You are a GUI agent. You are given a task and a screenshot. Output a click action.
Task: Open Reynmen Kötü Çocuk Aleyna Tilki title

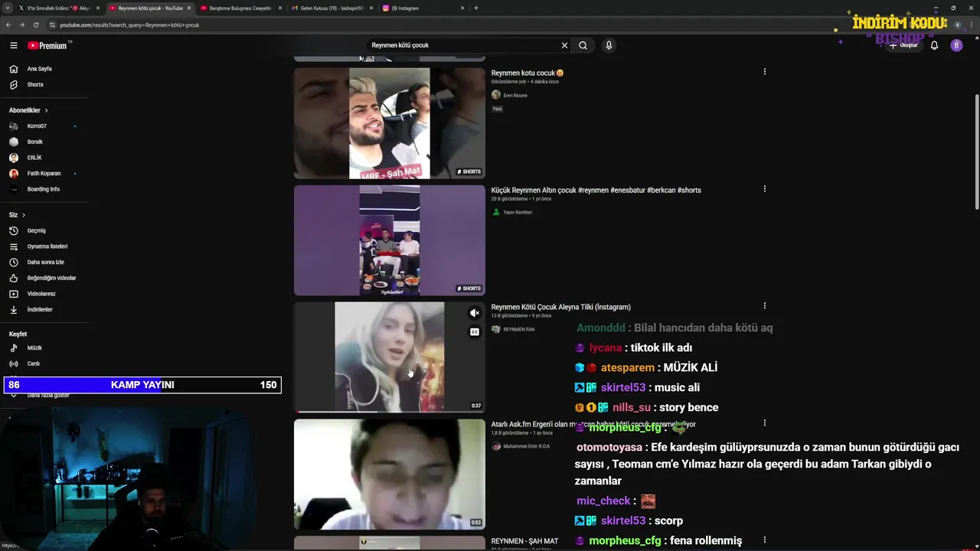(x=561, y=307)
